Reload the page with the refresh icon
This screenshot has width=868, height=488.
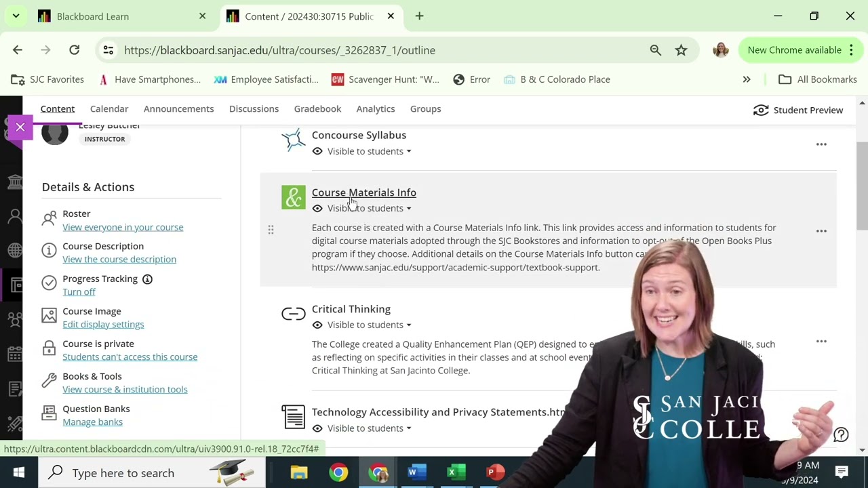pos(75,50)
